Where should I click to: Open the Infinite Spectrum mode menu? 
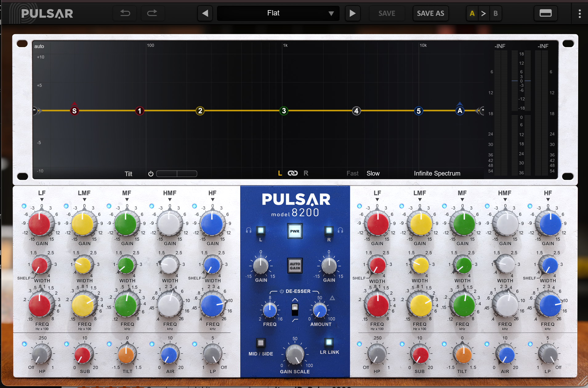click(x=437, y=173)
